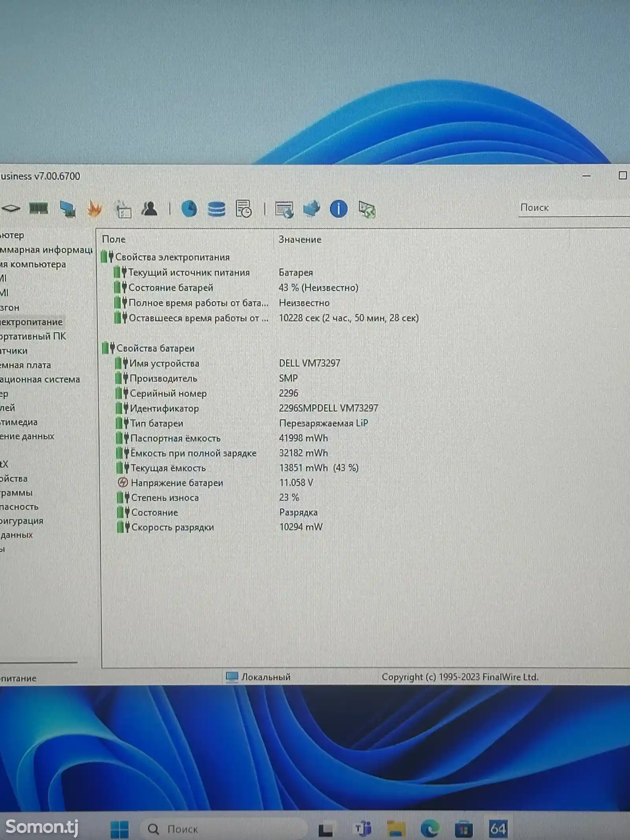
Task: Open File Explorer from the taskbar
Action: [x=396, y=829]
